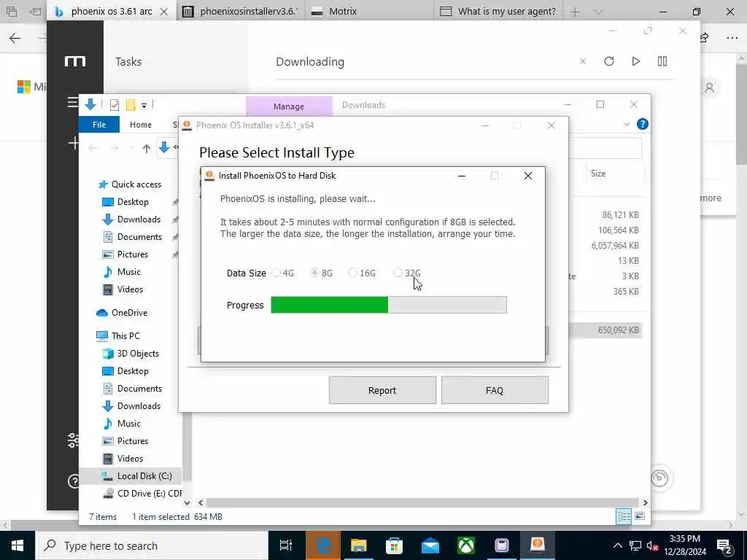Image resolution: width=747 pixels, height=560 pixels.
Task: Click the Motrix logo in the sidebar
Action: [75, 61]
